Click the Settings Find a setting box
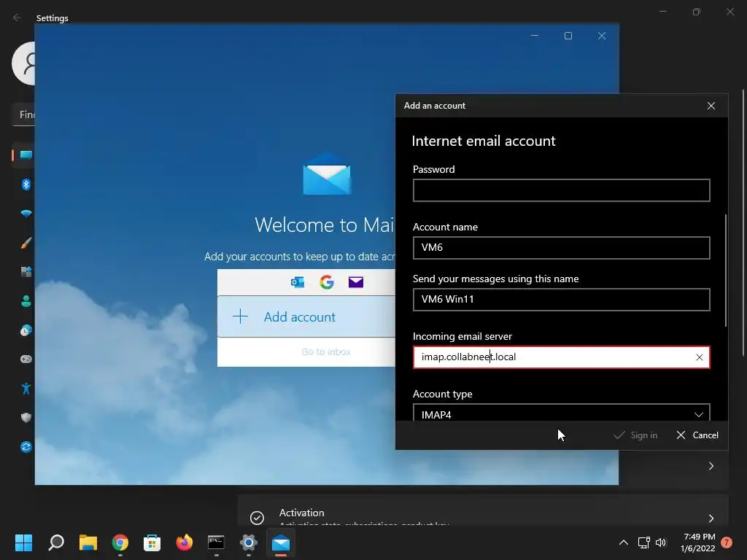This screenshot has width=747, height=560. (24, 114)
